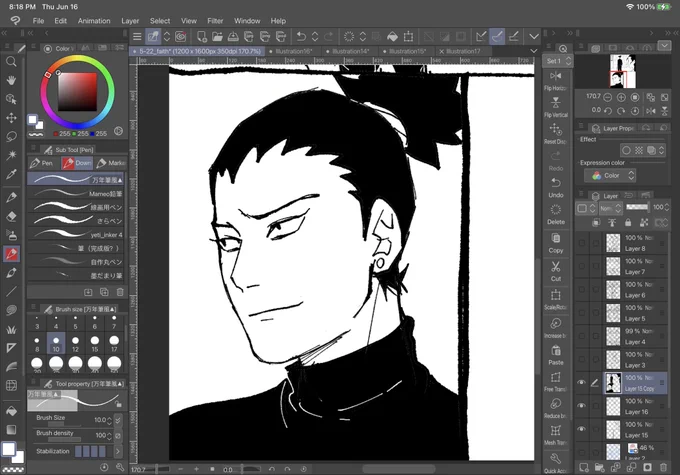This screenshot has height=475, width=680.
Task: Pick color from the color wheel square
Action: coord(78,92)
